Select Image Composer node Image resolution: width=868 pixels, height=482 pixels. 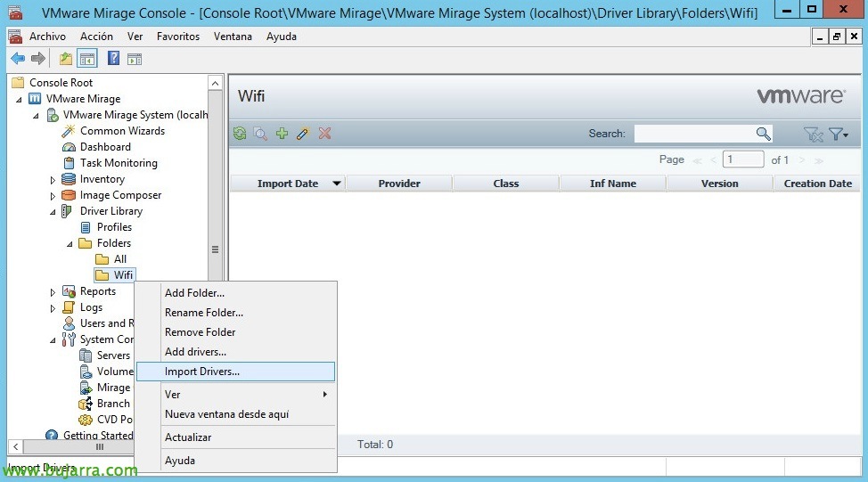click(120, 195)
